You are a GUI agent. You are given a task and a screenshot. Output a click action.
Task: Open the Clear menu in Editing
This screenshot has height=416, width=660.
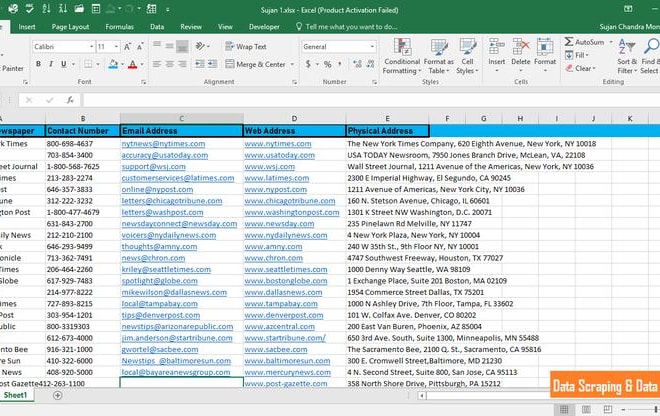[580, 68]
